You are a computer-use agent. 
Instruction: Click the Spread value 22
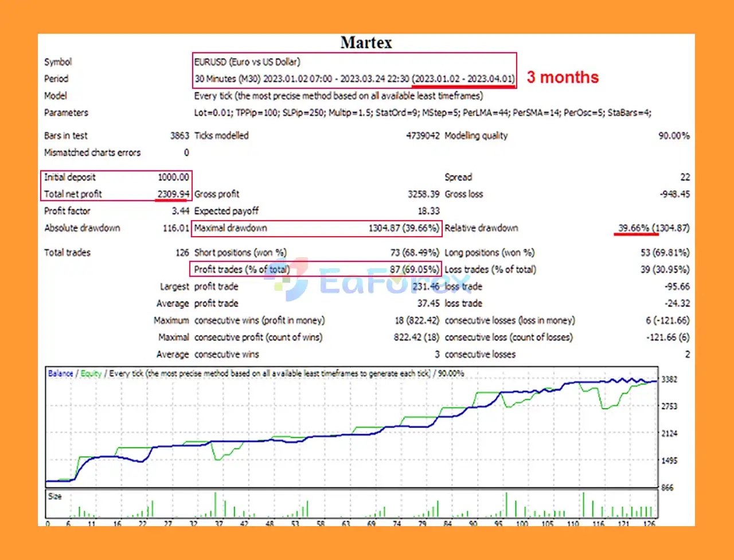click(x=685, y=177)
